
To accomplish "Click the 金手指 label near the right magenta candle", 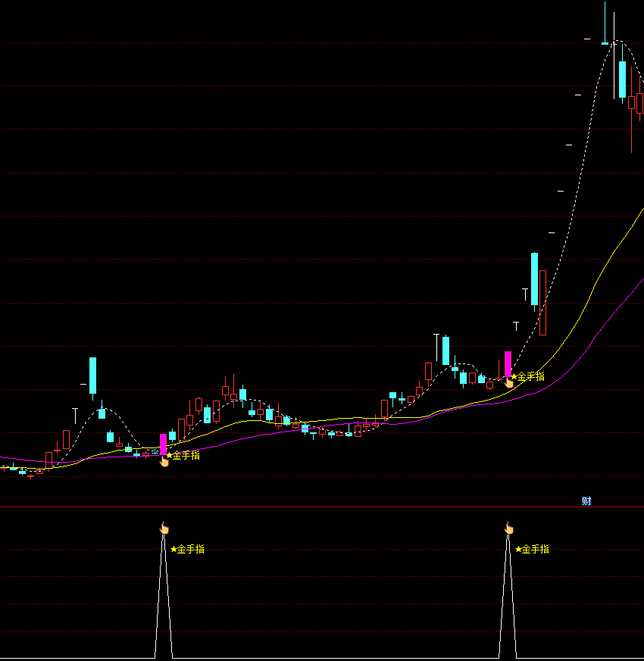I will click(x=531, y=376).
